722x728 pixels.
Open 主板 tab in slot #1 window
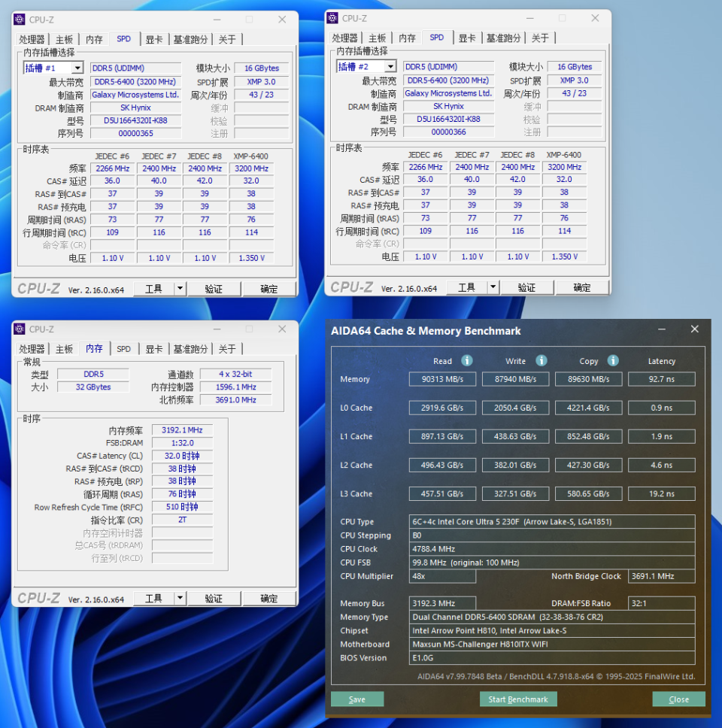pos(64,39)
